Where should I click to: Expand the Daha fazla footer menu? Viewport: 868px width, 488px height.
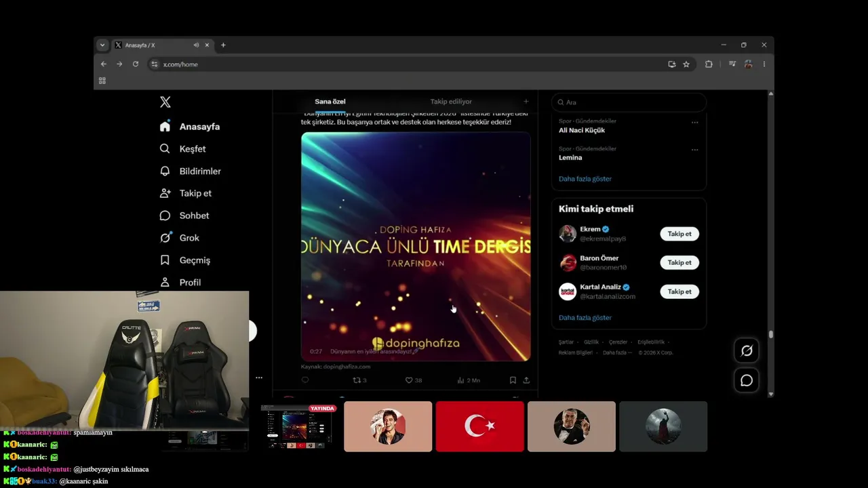tap(617, 352)
